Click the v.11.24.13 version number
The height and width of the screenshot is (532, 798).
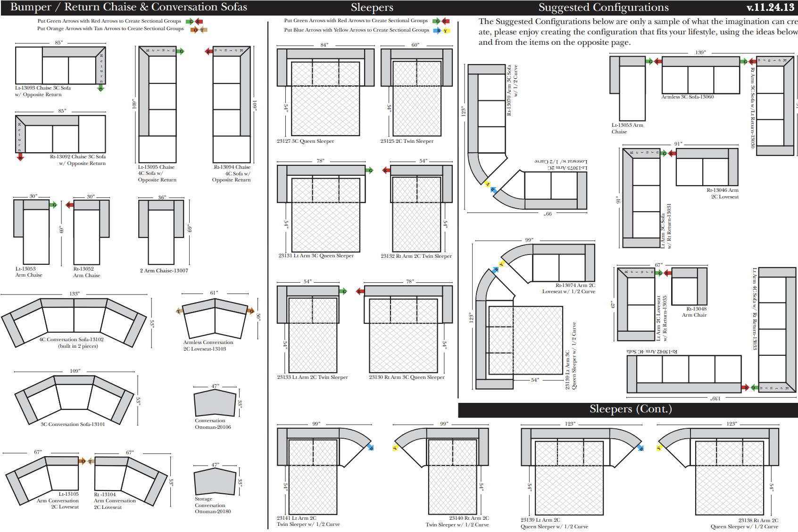(770, 8)
